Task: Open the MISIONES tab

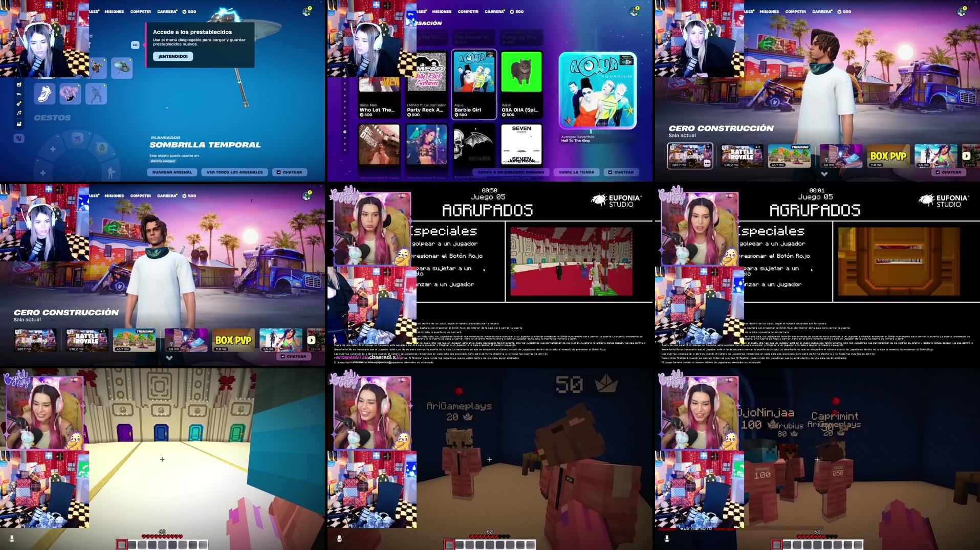Action: point(114,11)
